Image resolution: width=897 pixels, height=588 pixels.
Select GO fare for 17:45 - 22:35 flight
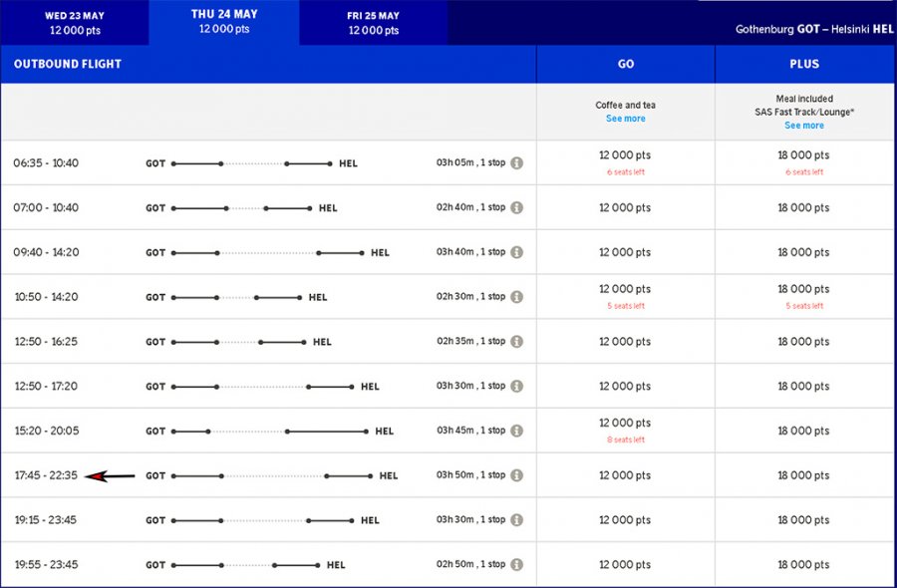tap(625, 476)
